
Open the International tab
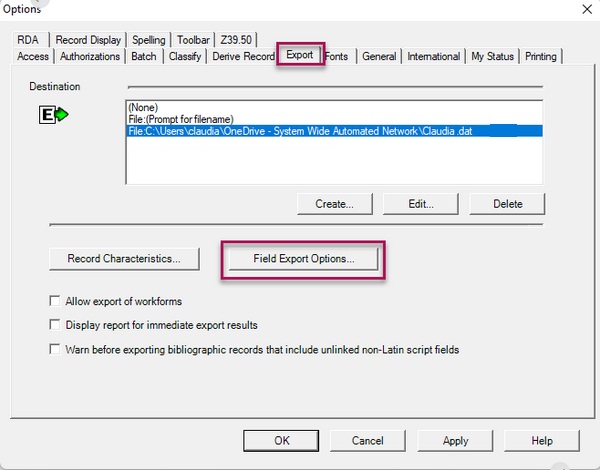(434, 56)
